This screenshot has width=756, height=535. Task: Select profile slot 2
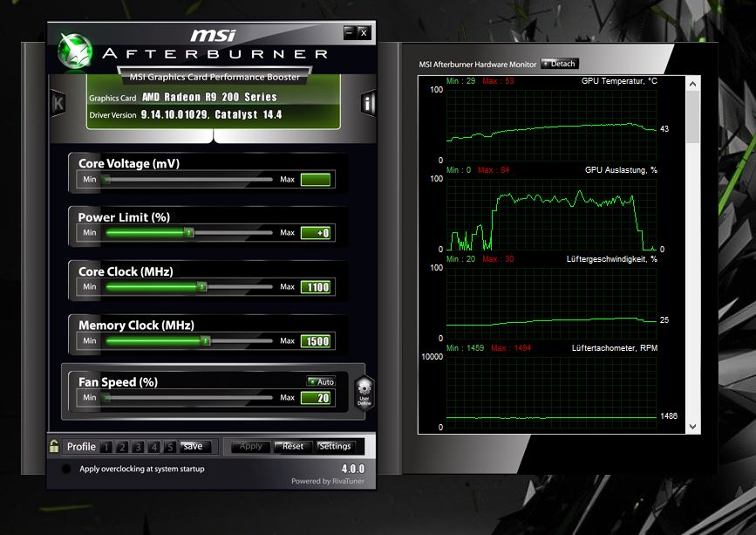click(122, 447)
